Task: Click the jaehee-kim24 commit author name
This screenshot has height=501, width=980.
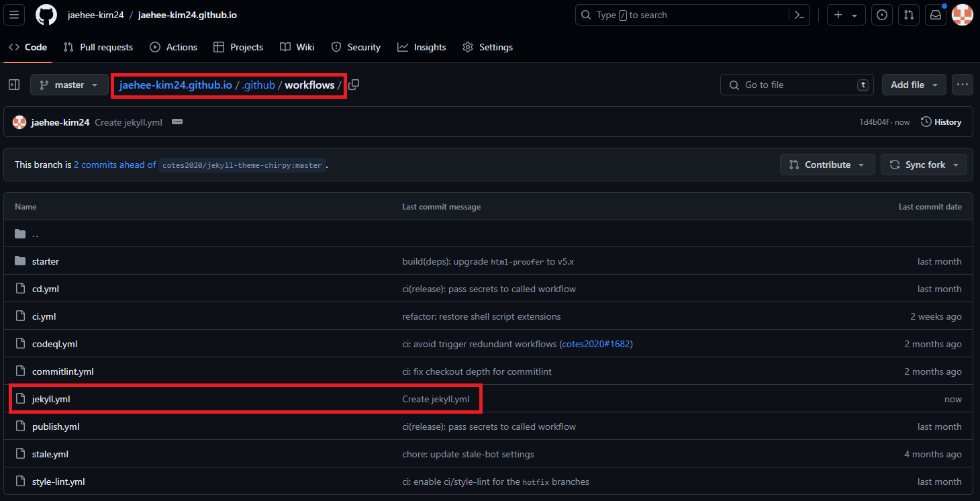Action: (60, 122)
